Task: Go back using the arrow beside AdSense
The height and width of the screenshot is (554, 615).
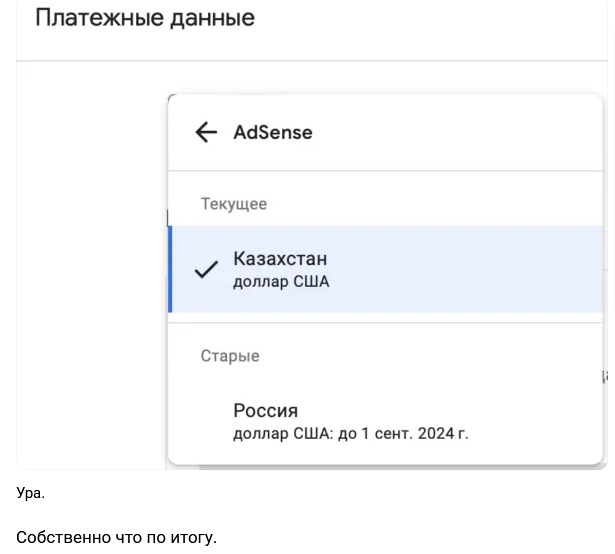Action: coord(206,132)
